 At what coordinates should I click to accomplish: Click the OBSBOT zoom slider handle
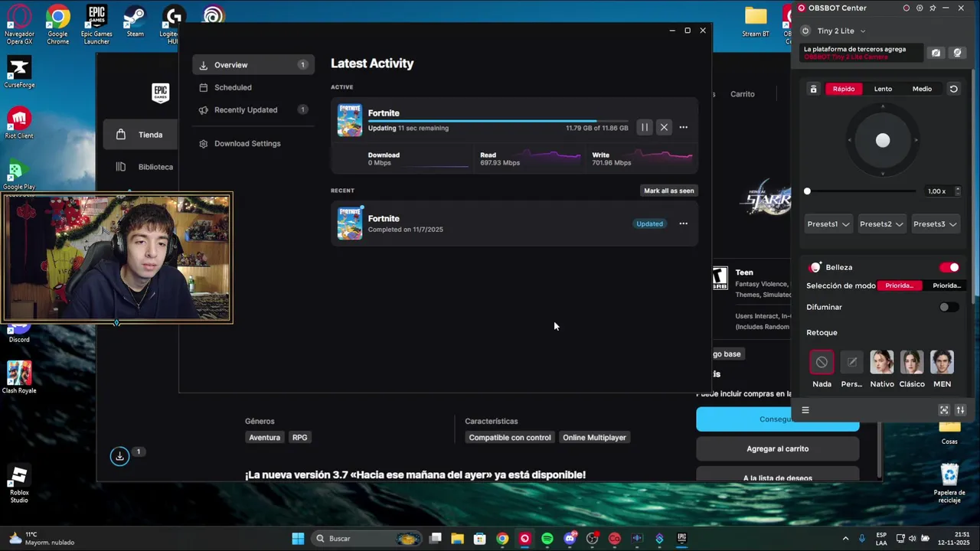click(x=807, y=191)
